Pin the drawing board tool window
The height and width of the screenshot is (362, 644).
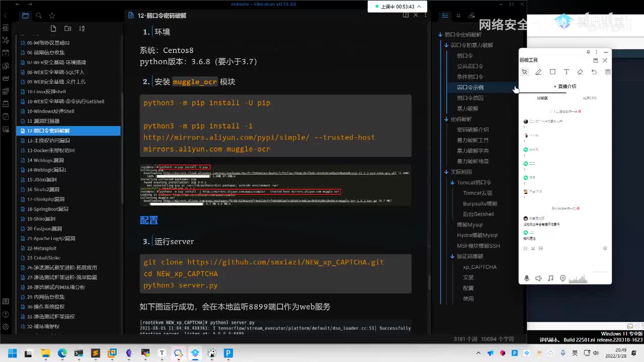coord(588,52)
